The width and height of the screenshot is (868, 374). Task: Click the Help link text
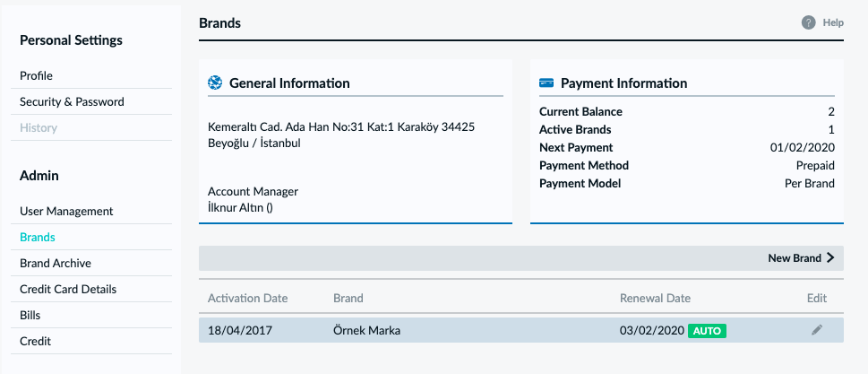tap(833, 22)
